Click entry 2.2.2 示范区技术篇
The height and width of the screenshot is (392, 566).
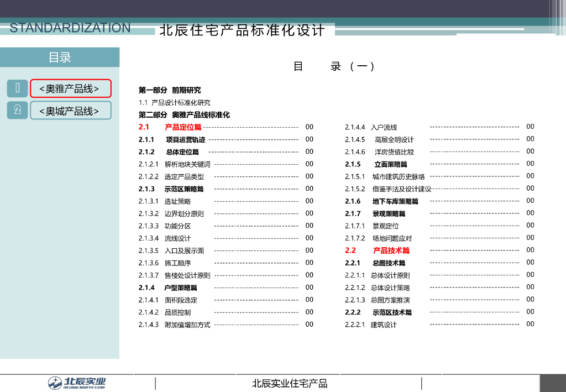(x=378, y=312)
